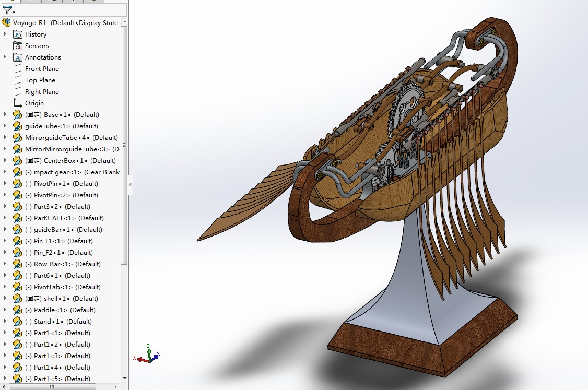Select Top Plane in feature tree

click(40, 80)
